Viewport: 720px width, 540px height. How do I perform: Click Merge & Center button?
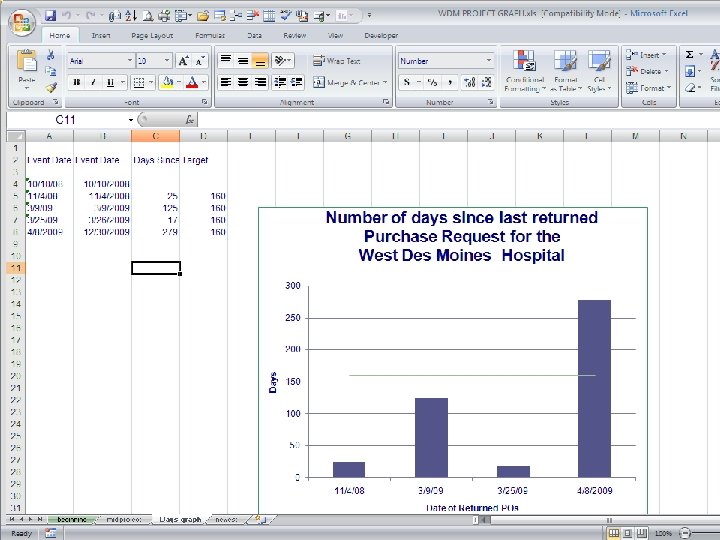pos(347,83)
